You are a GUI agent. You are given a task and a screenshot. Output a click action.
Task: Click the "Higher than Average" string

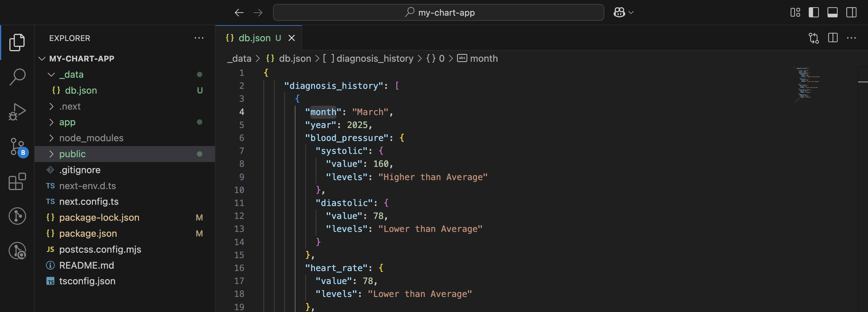point(433,177)
